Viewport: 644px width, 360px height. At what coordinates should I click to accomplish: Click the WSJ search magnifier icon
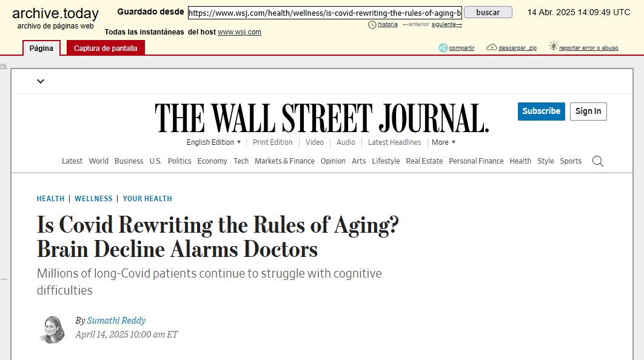(598, 161)
